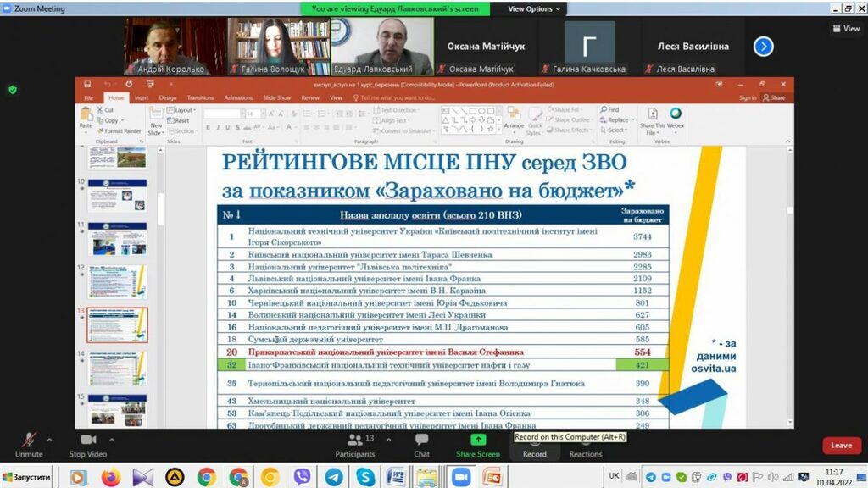Expand video options arrow beside Stop Video
Image resolution: width=868 pixels, height=488 pixels.
pos(114,440)
